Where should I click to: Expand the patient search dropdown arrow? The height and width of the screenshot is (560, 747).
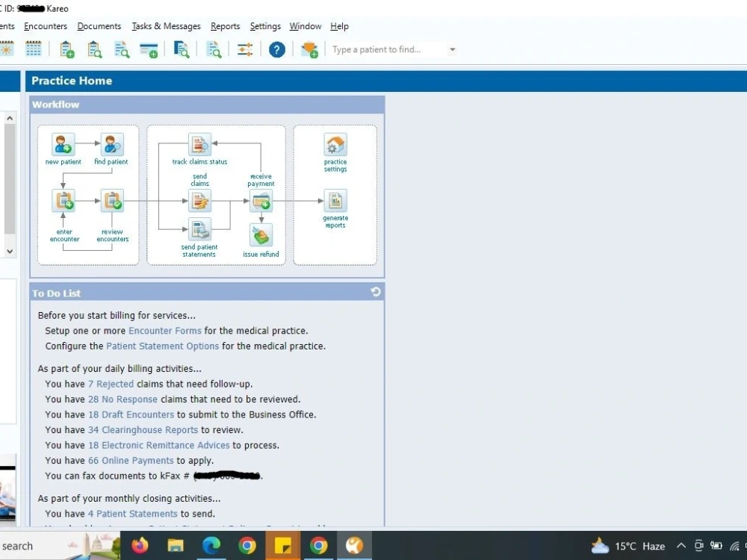pyautogui.click(x=452, y=49)
